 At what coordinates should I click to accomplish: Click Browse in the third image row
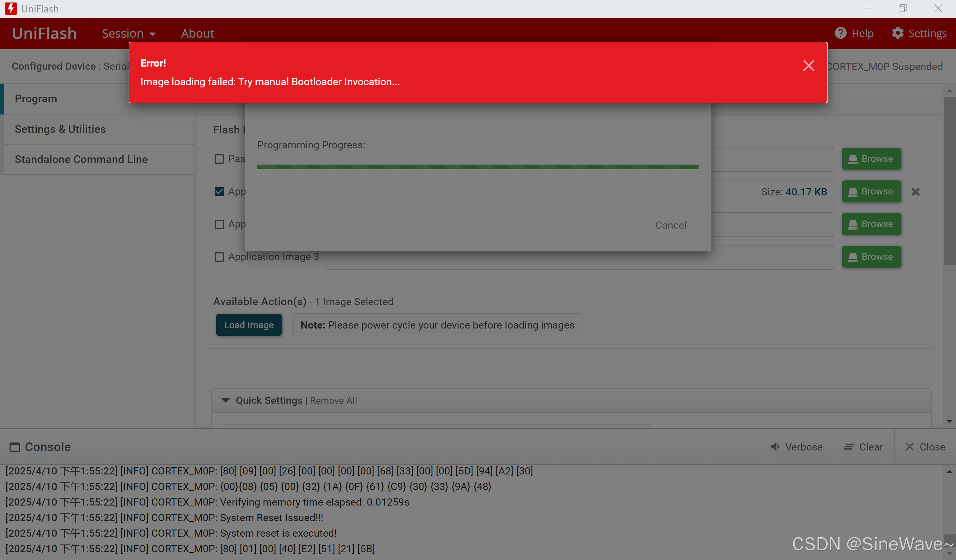coord(871,224)
